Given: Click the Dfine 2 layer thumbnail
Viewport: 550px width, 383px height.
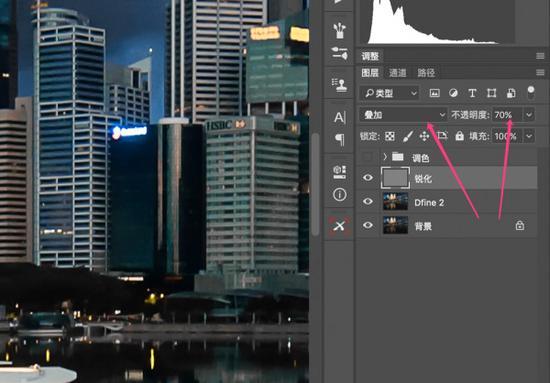Looking at the screenshot, I should click(x=395, y=201).
